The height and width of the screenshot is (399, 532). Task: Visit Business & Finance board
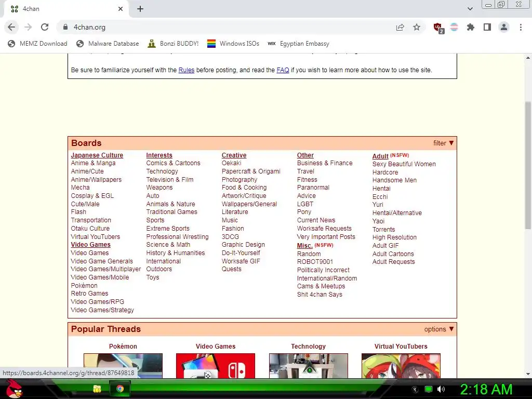tap(325, 163)
